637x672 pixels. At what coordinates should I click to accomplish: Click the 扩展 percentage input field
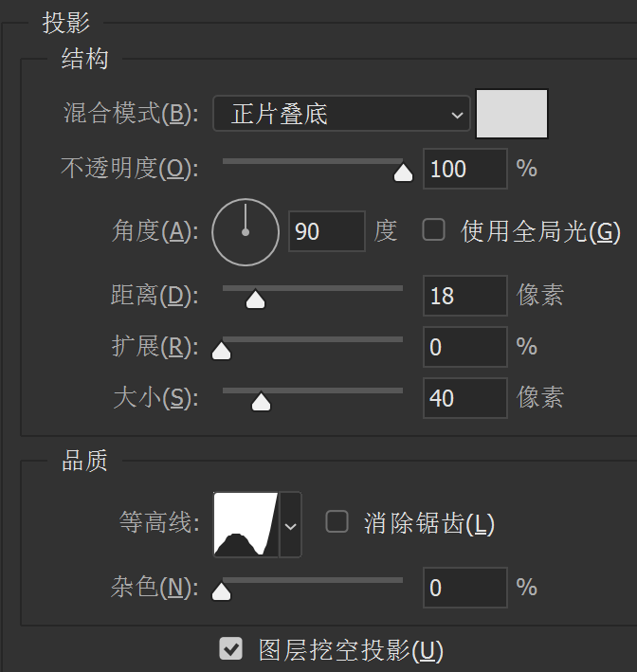tap(464, 347)
